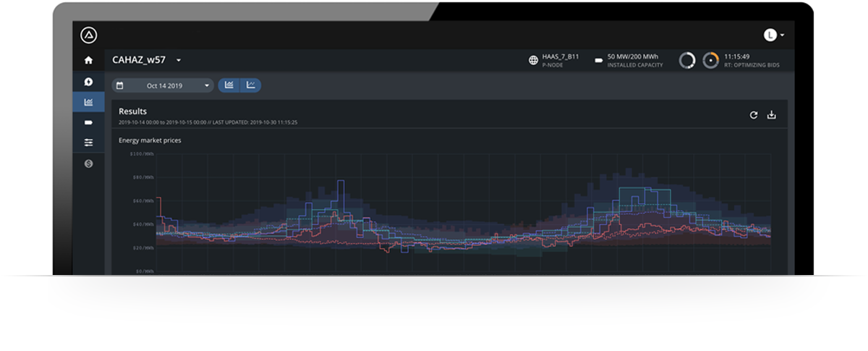868x351 pixels.
Task: Click the white circular progress indicator
Action: [687, 60]
